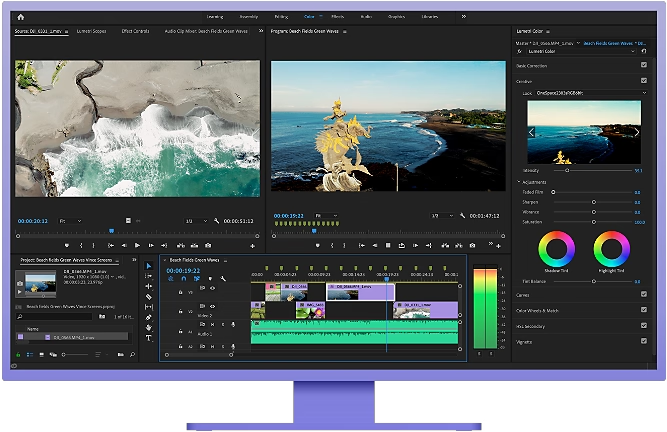Open the Look preset dropdown
Screen dimensions: 667x432
(590, 92)
